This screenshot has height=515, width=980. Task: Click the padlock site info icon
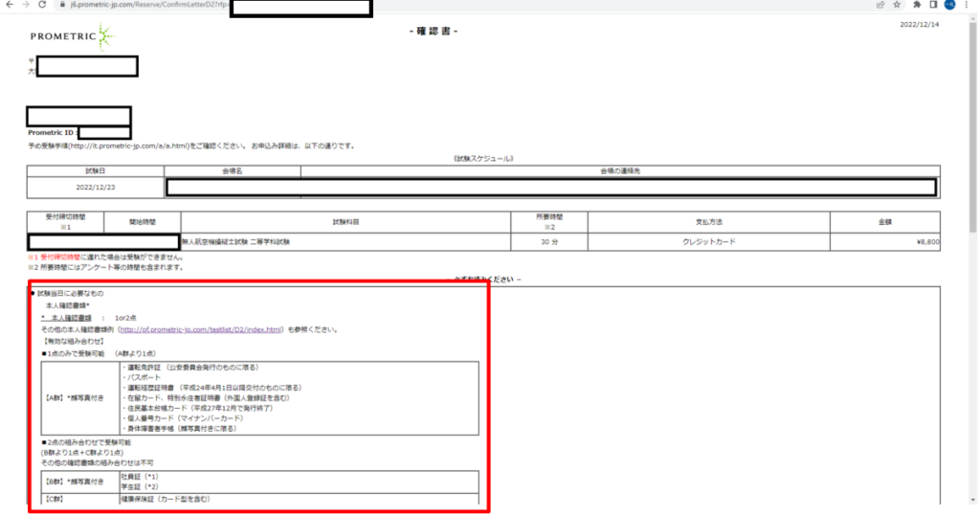point(62,5)
